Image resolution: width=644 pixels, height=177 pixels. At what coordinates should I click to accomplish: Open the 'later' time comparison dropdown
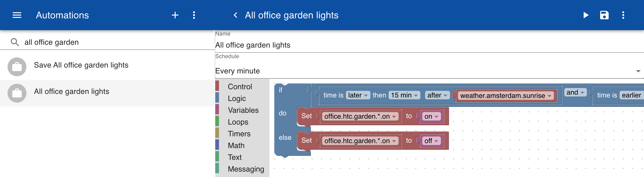[x=358, y=95]
